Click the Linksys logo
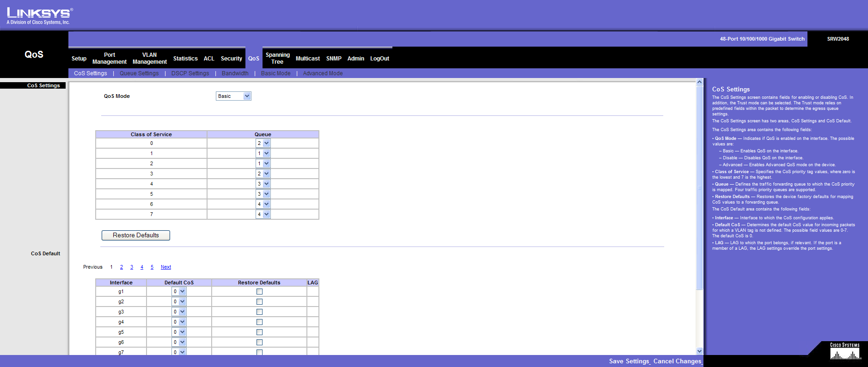Screen dimensions: 868x367 [39, 16]
